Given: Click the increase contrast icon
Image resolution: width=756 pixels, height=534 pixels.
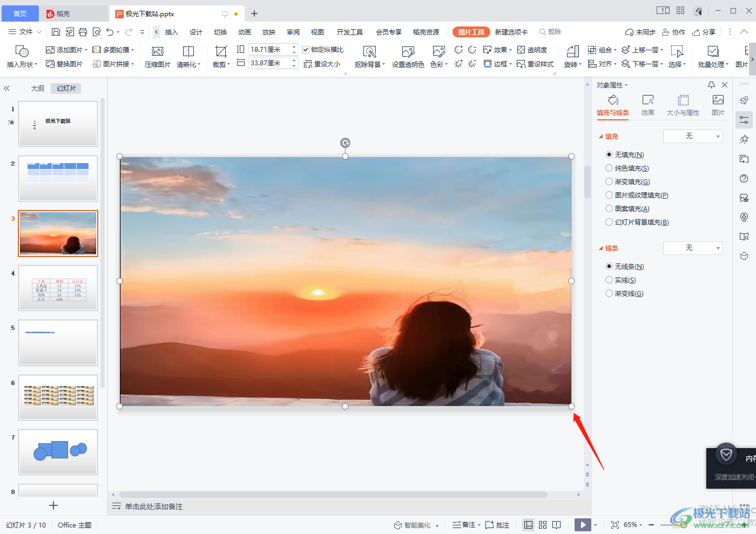Looking at the screenshot, I should pos(458,50).
